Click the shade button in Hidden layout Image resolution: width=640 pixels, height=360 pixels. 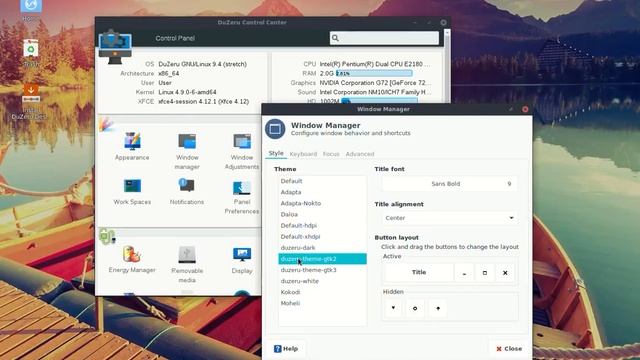coord(438,308)
